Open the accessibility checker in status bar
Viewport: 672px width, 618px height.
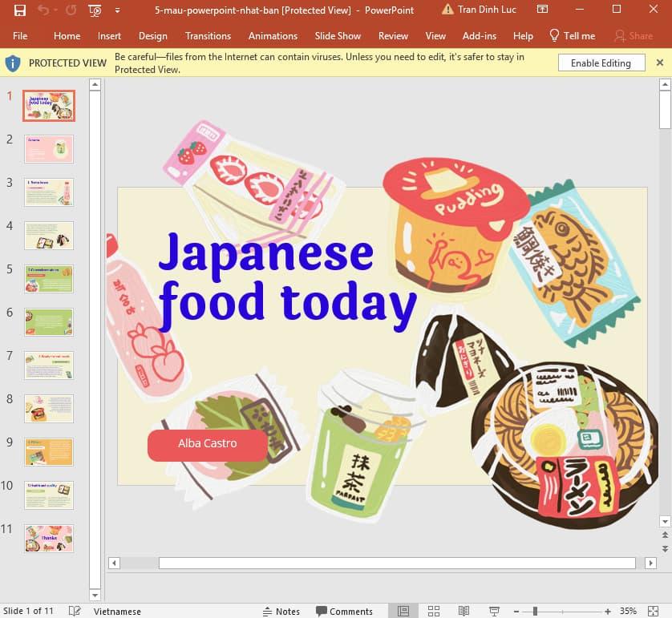75,611
